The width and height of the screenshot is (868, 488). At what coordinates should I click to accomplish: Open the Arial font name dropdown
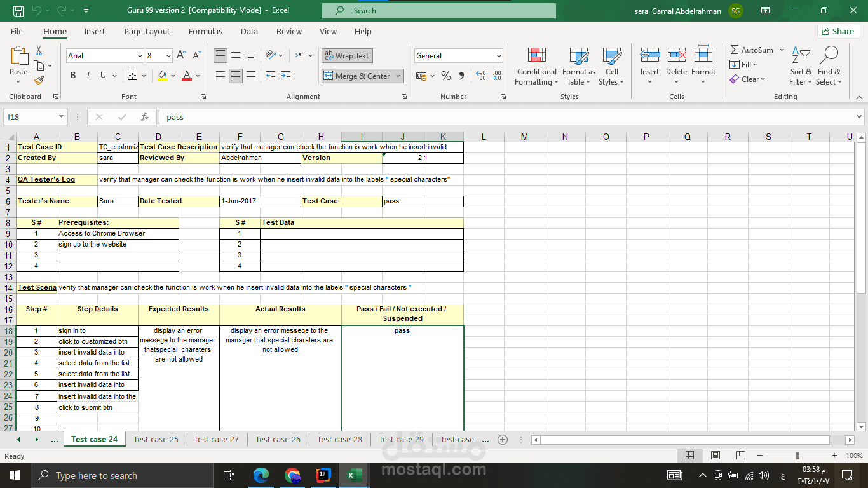140,56
